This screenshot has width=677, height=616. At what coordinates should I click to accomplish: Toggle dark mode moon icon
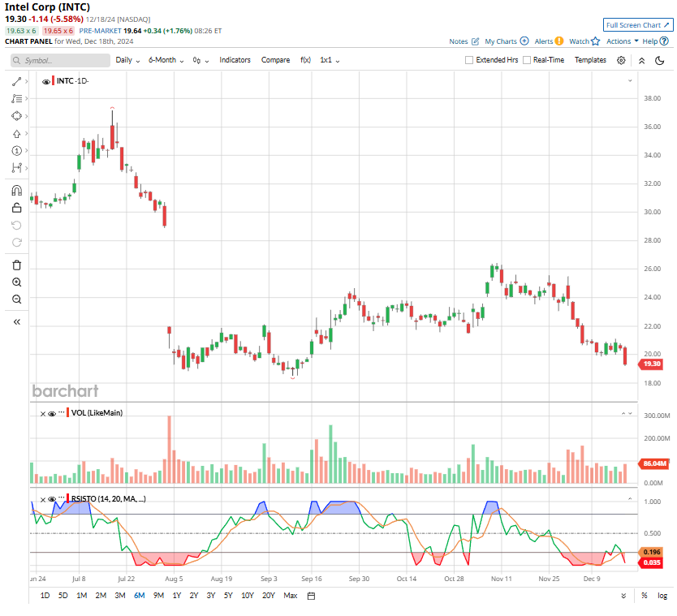[x=659, y=60]
